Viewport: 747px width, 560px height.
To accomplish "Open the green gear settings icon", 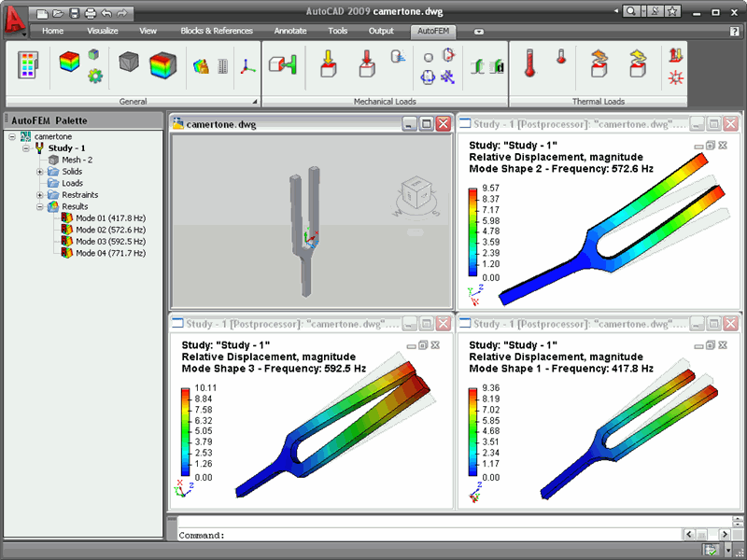I will pos(95,76).
